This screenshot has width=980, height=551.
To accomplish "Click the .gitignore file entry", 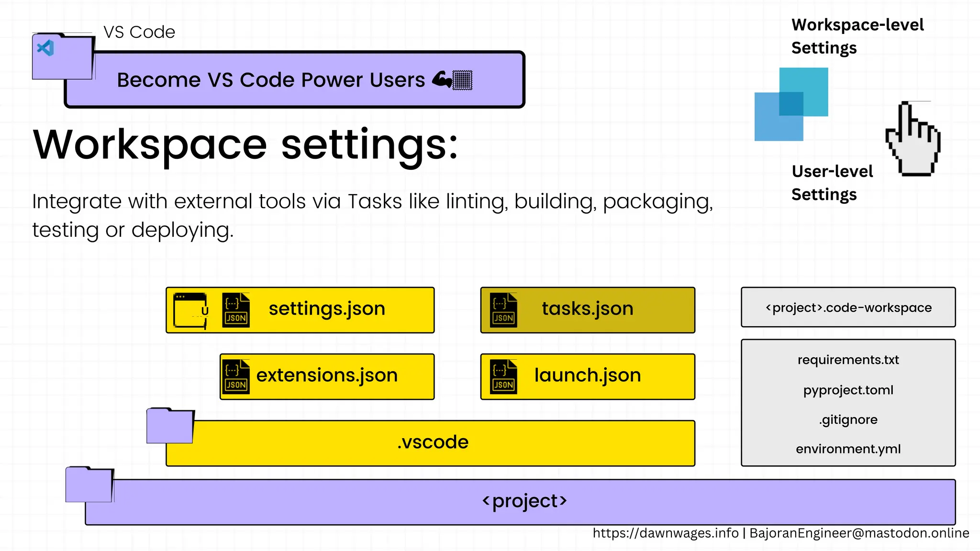I will (848, 419).
